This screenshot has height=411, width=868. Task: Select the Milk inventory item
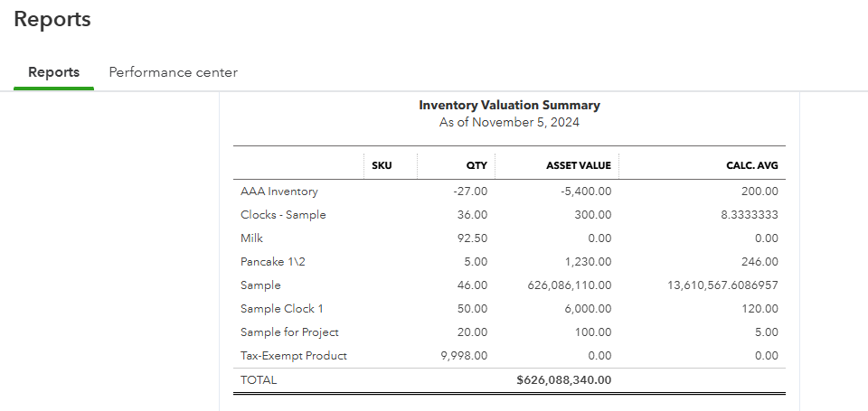click(251, 238)
